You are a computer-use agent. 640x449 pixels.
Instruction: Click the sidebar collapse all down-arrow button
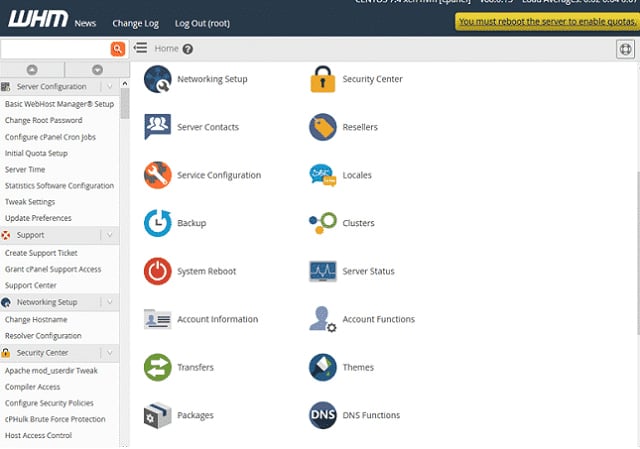(97, 70)
